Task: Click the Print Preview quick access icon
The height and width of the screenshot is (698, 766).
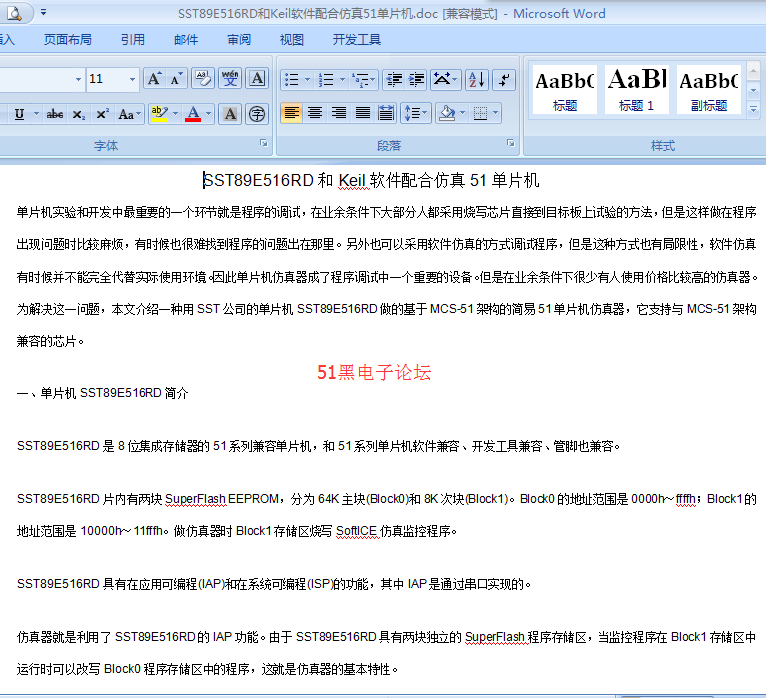Action: tap(14, 13)
